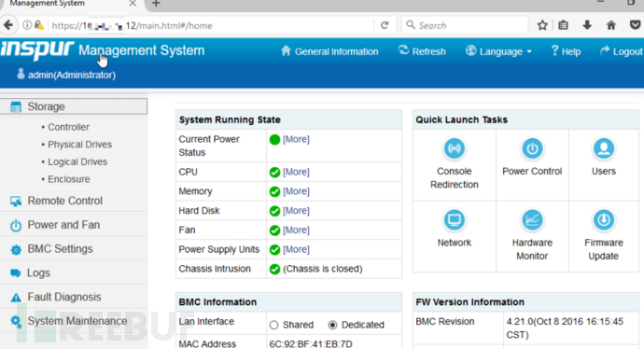This screenshot has width=644, height=349.
Task: Launch Power Control quick task icon
Action: 532,148
